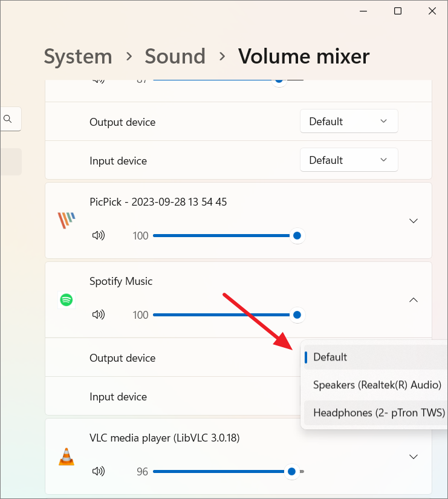Expand the PicPick volume section
Image resolution: width=448 pixels, height=499 pixels.
click(413, 221)
